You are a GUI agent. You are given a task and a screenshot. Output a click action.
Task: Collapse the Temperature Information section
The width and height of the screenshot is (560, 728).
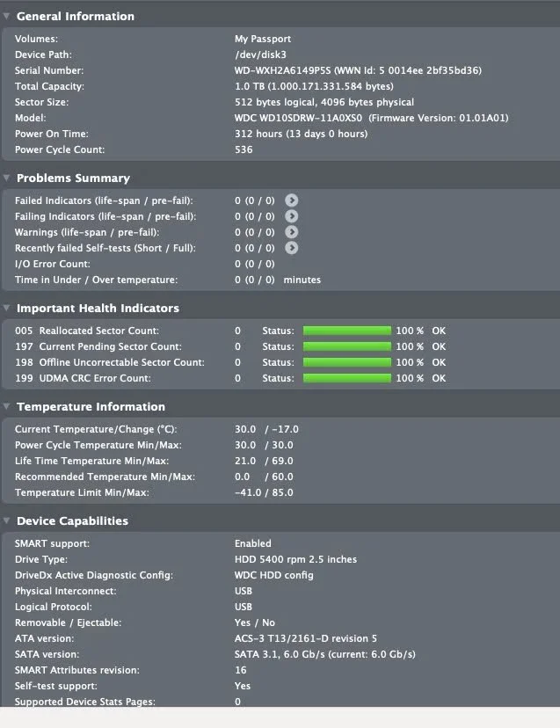[7, 406]
